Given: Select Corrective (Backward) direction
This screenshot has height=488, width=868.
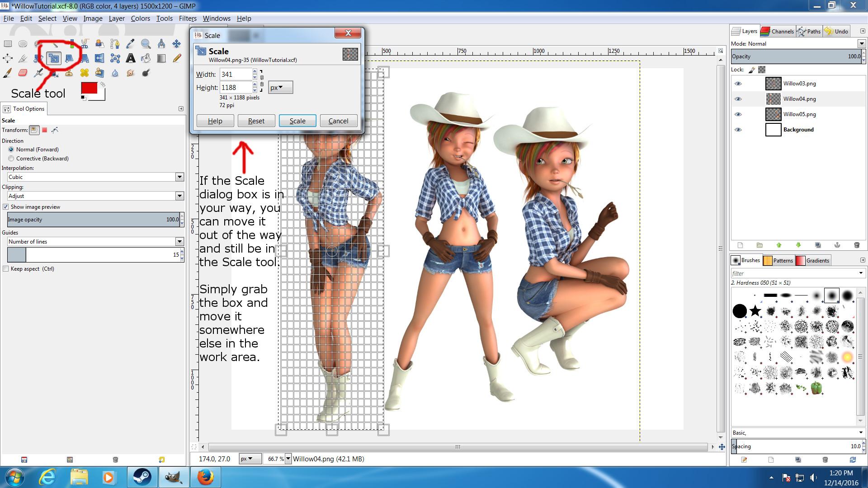Looking at the screenshot, I should coord(11,159).
